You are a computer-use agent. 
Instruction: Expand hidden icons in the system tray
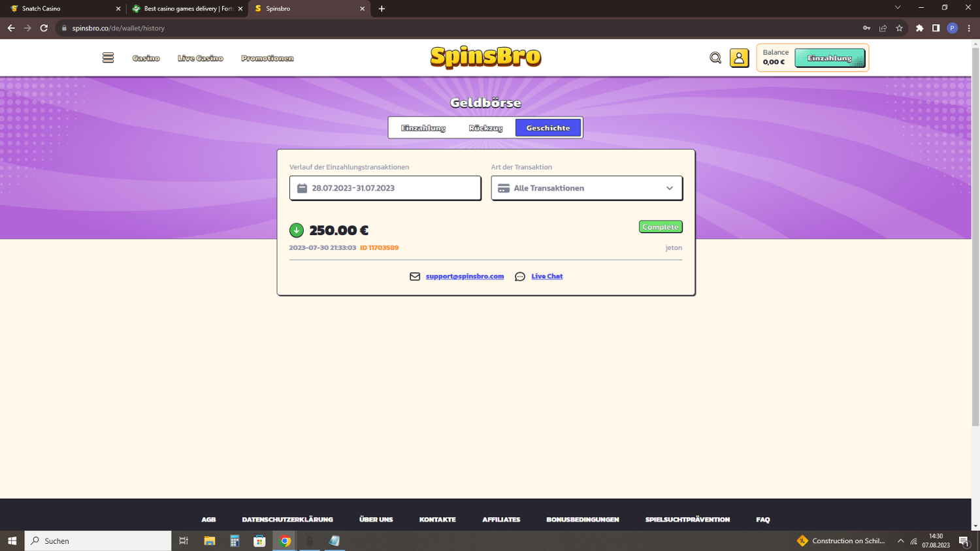pos(900,541)
